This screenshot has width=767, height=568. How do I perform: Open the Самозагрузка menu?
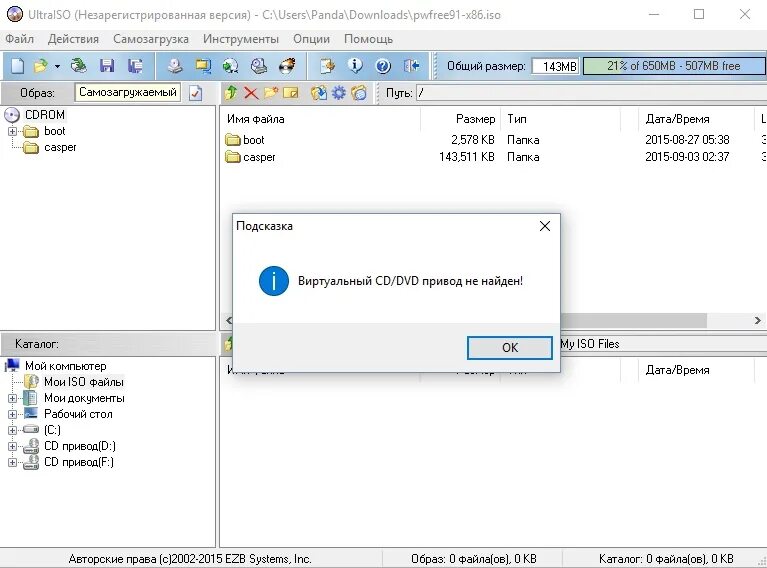151,39
